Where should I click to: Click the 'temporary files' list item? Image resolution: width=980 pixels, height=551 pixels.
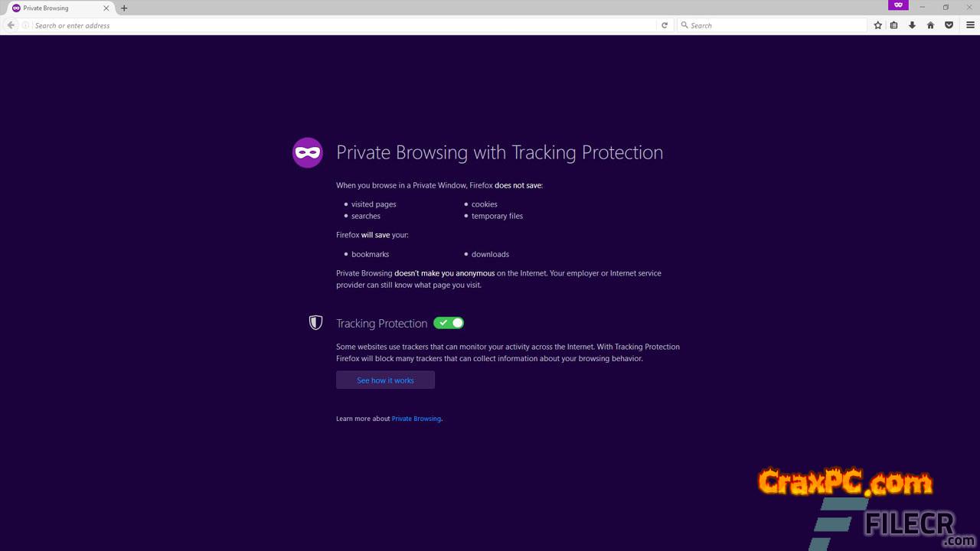[x=498, y=216]
